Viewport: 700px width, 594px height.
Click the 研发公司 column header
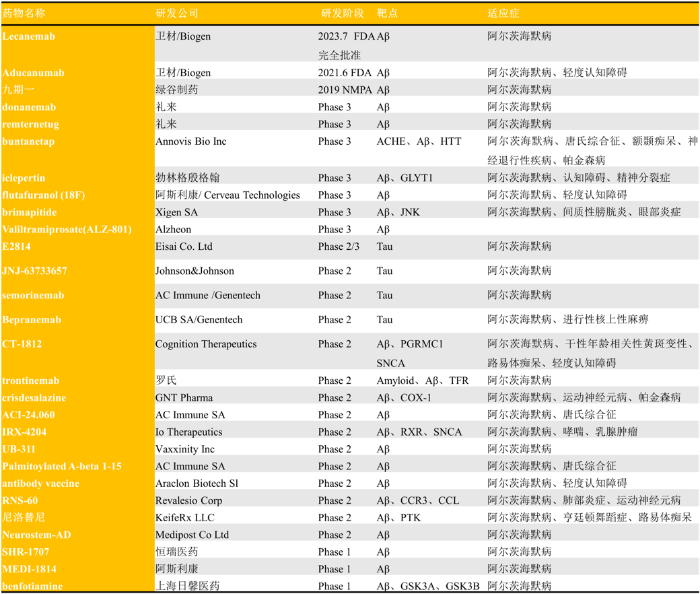pos(177,13)
